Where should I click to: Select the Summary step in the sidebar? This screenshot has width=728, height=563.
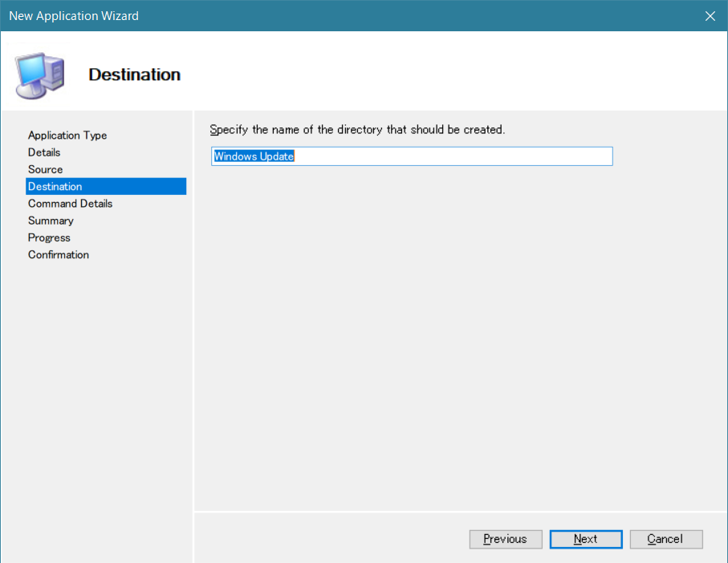pyautogui.click(x=51, y=221)
